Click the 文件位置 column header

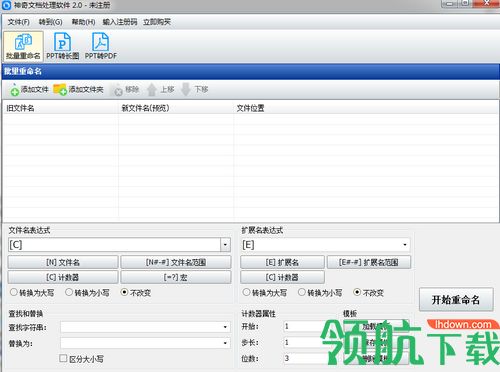(366, 108)
